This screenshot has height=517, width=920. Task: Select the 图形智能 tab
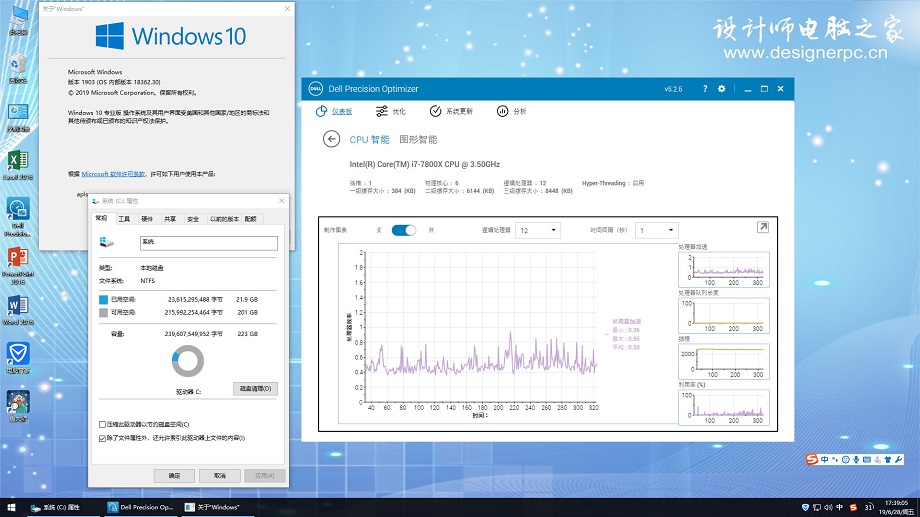tap(418, 140)
